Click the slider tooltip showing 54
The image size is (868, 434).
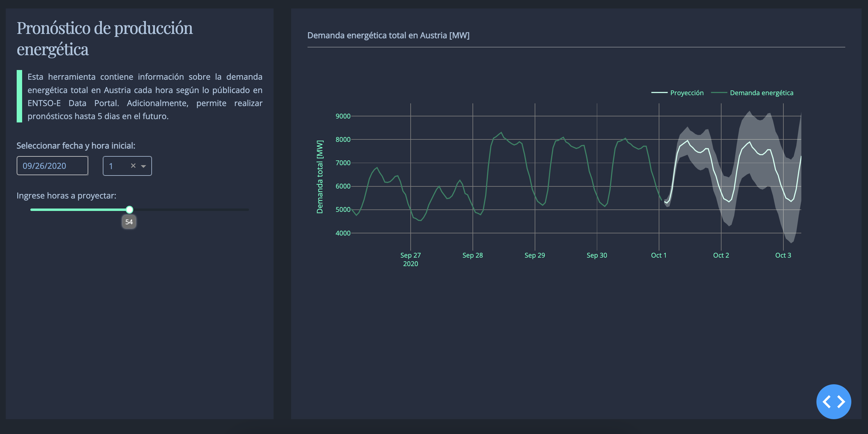[129, 222]
